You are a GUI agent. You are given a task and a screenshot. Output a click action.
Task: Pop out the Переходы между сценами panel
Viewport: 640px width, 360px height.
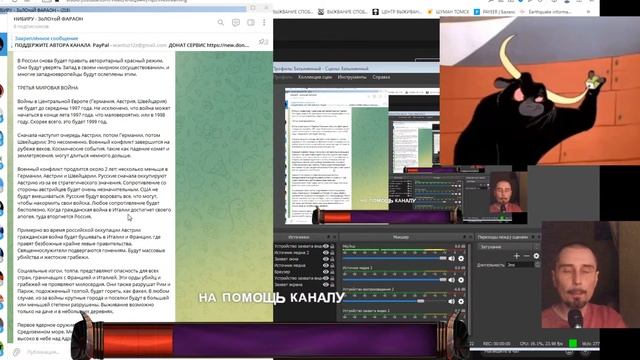coord(534,237)
